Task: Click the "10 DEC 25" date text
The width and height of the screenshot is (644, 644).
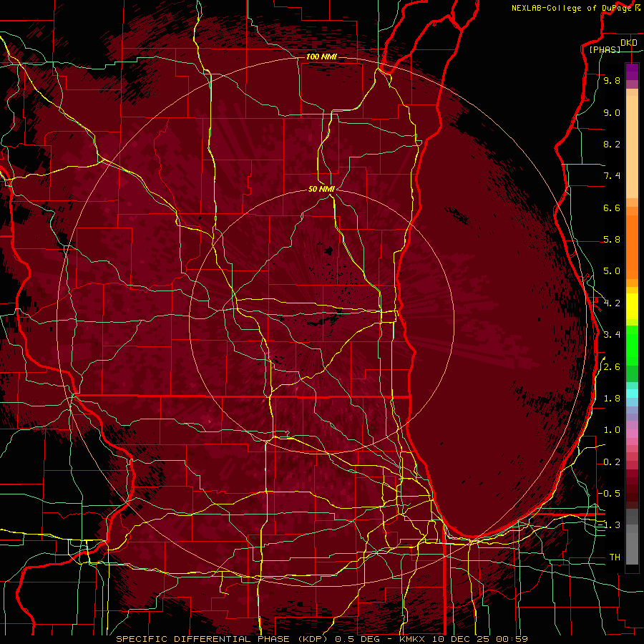Action: tap(462, 639)
